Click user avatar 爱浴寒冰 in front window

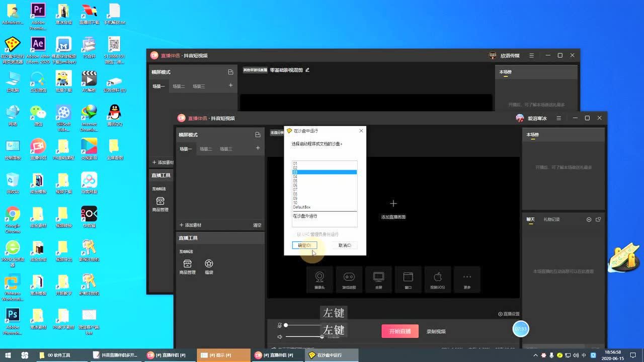pyautogui.click(x=520, y=118)
